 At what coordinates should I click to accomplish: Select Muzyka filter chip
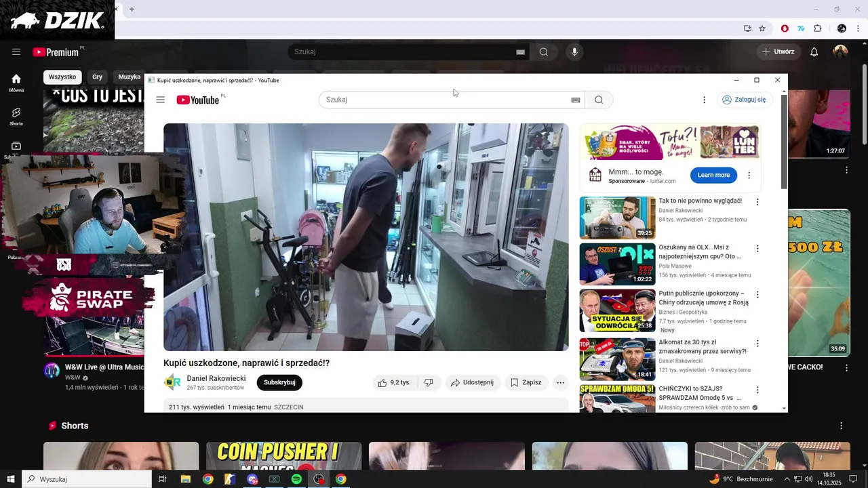[129, 77]
